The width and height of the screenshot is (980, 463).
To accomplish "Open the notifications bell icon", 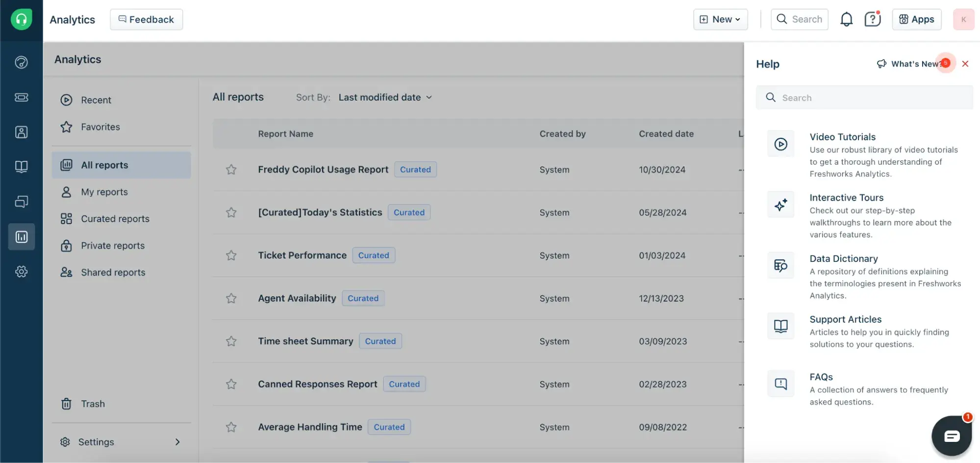I will [x=846, y=20].
